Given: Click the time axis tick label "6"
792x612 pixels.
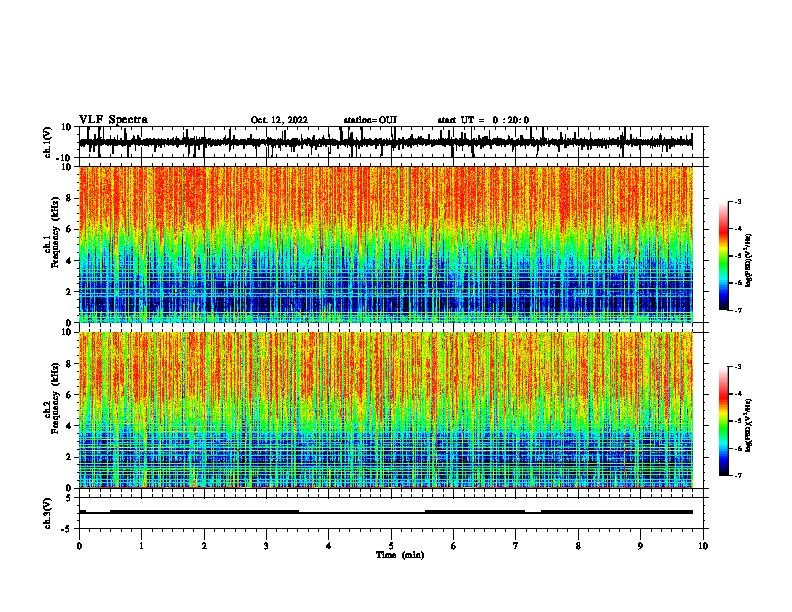Looking at the screenshot, I should (454, 546).
